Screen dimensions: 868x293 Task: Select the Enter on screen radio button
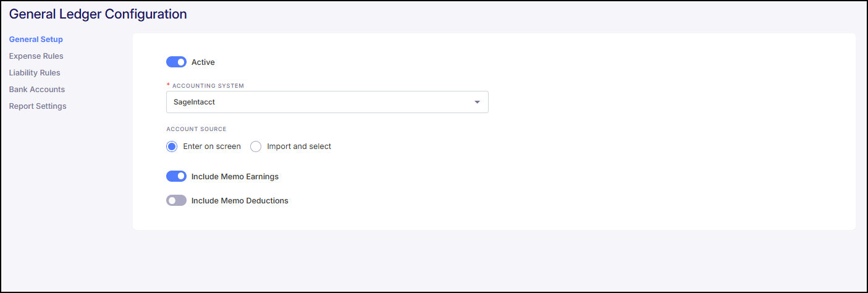pos(172,146)
